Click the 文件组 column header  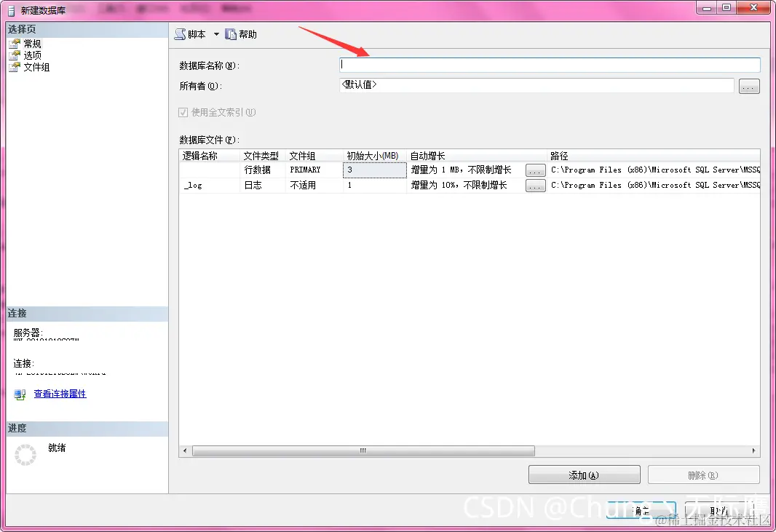(314, 156)
